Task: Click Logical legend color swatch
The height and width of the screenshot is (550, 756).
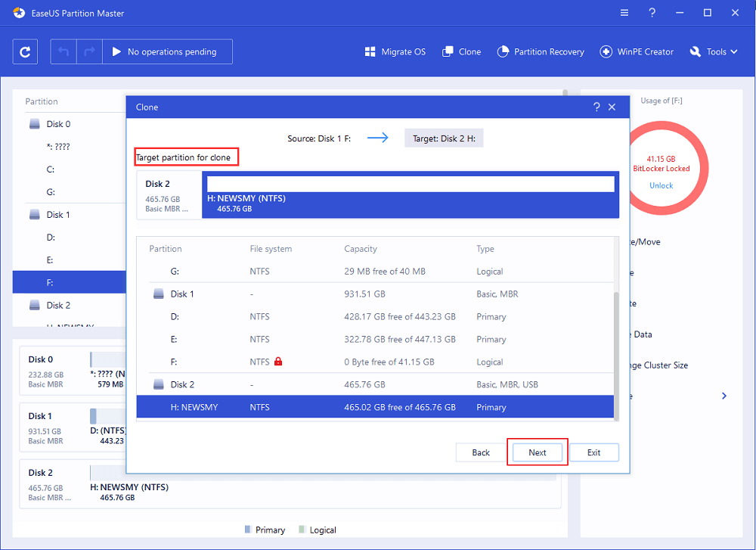Action: pyautogui.click(x=302, y=530)
